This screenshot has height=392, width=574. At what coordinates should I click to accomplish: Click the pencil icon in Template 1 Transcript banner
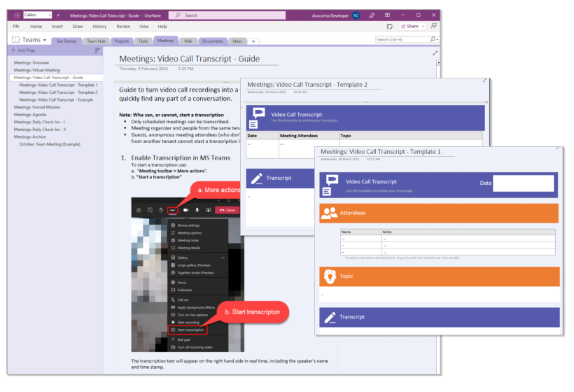(x=330, y=317)
